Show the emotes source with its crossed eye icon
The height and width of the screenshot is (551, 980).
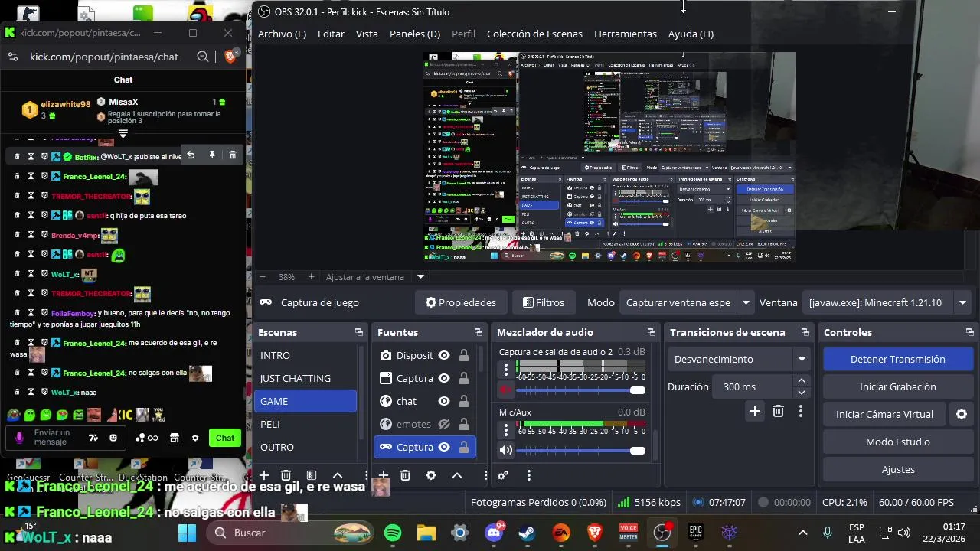[444, 424]
